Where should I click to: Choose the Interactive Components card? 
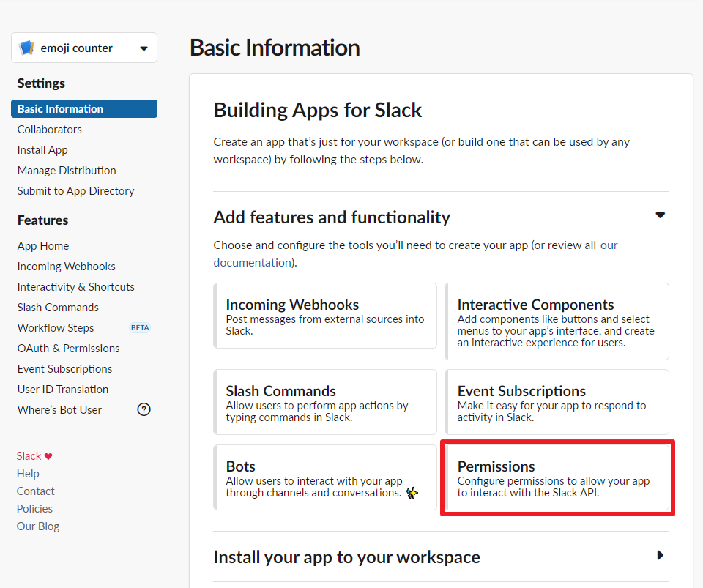coord(557,321)
